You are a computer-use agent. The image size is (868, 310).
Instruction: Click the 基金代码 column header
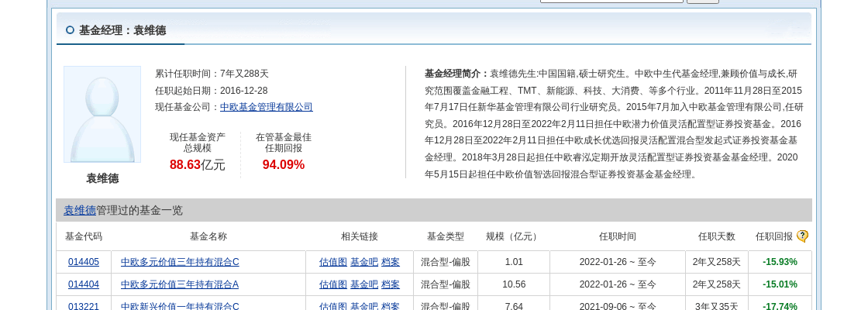click(x=84, y=236)
